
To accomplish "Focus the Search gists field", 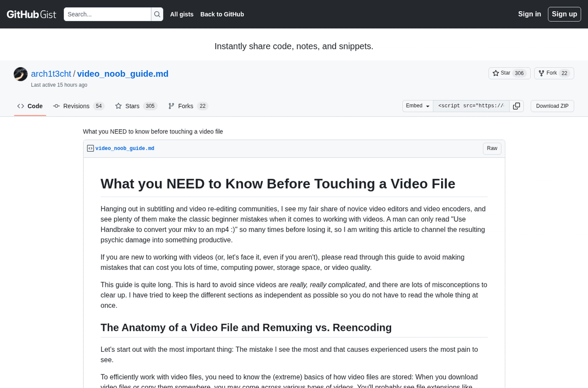I will [108, 14].
